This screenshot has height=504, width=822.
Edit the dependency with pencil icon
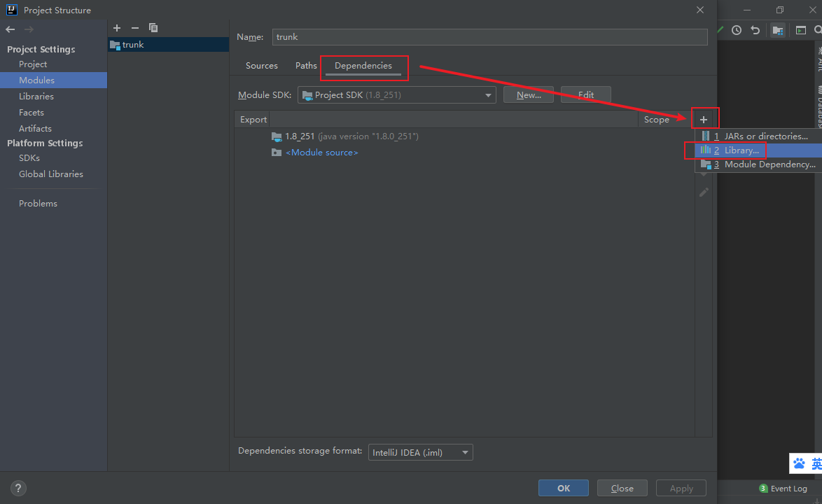pyautogui.click(x=704, y=192)
